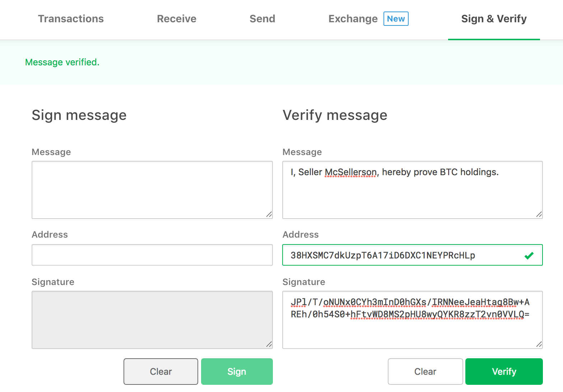
Task: Click the light green Sign button
Action: [237, 372]
